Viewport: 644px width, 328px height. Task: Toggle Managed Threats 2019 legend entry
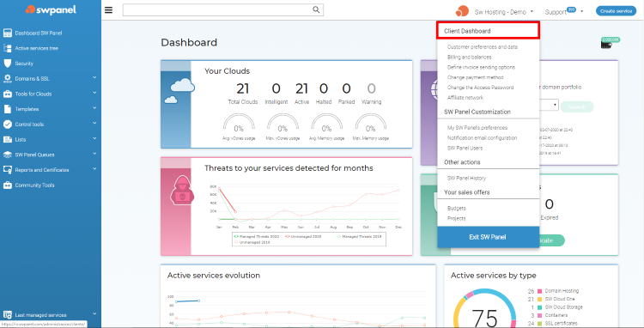pyautogui.click(x=360, y=236)
